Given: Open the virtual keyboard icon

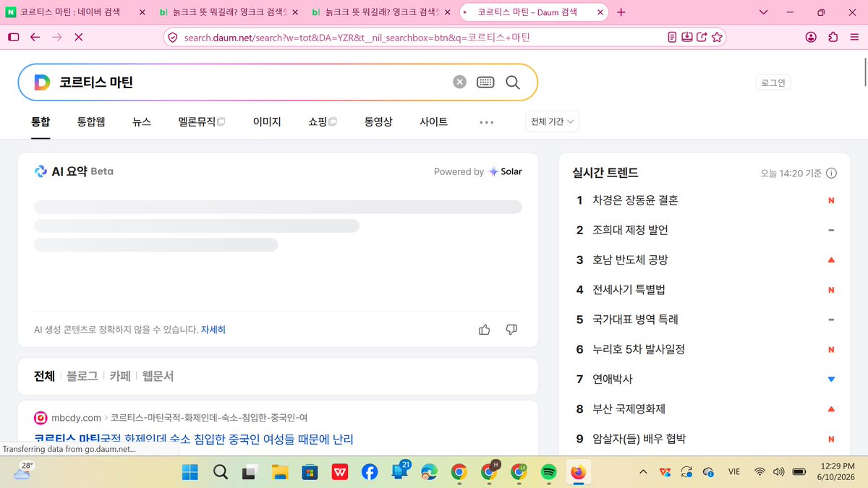Looking at the screenshot, I should [485, 82].
